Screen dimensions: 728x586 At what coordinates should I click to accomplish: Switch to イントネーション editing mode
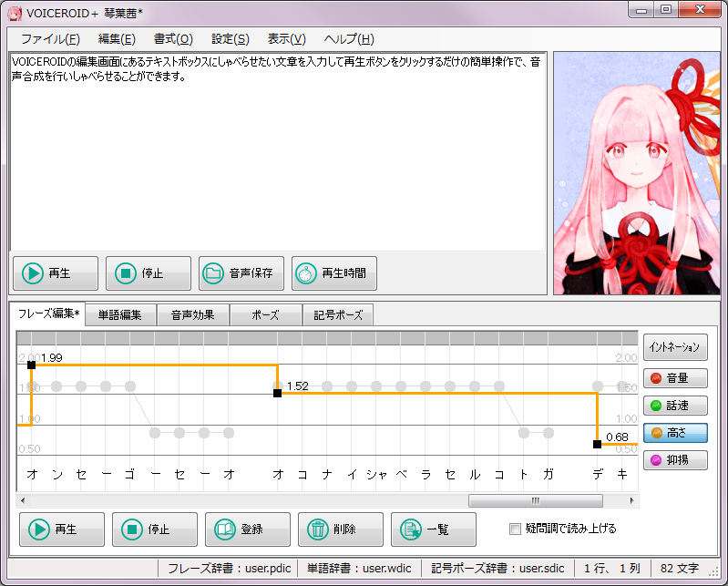675,347
